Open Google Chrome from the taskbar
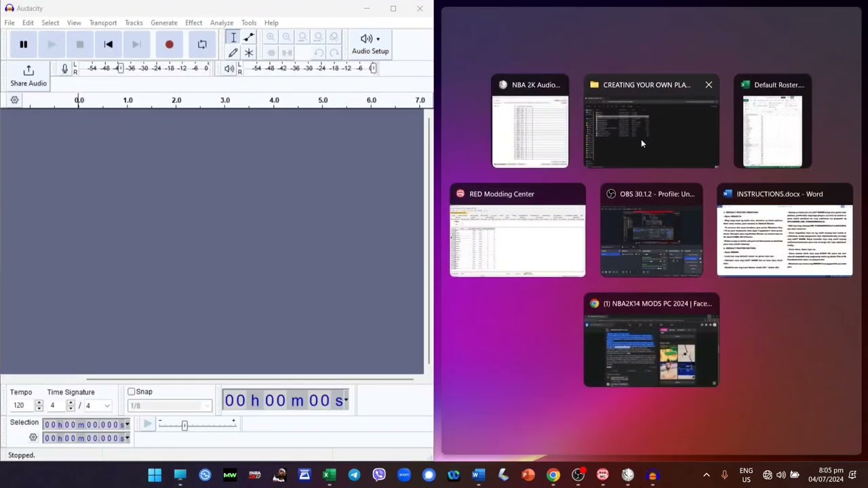This screenshot has width=868, height=488. coord(553,475)
